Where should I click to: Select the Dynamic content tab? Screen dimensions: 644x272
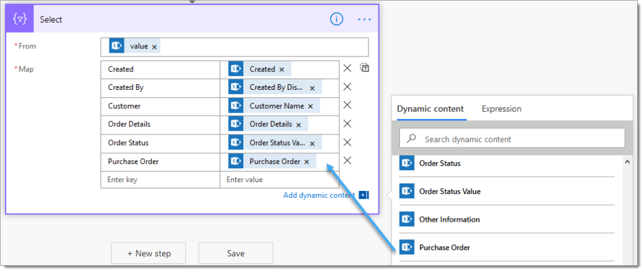point(430,109)
